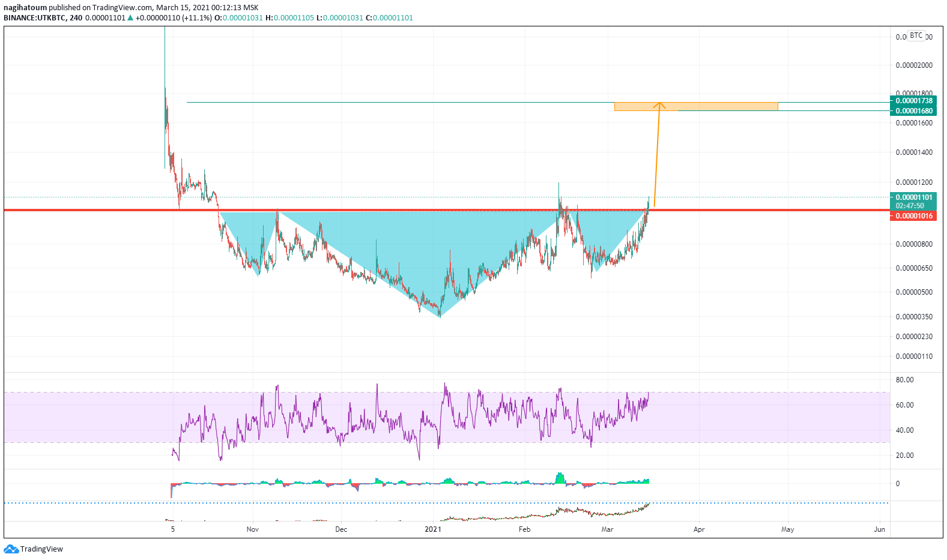The height and width of the screenshot is (560, 947).
Task: Select the red 0.00001016 price label
Action: [x=913, y=216]
